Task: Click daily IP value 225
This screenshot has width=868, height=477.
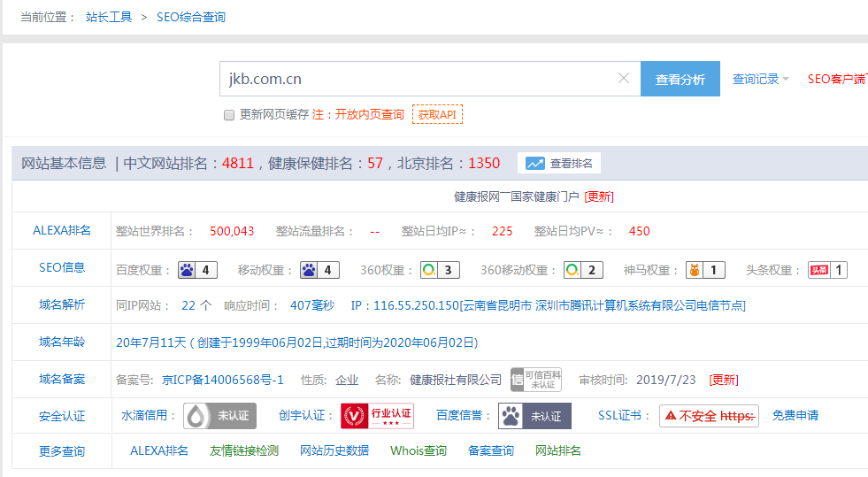Action: [x=502, y=231]
